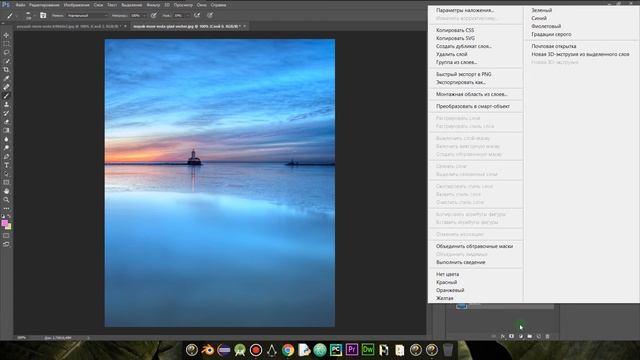Open the Файл menu

(20, 5)
